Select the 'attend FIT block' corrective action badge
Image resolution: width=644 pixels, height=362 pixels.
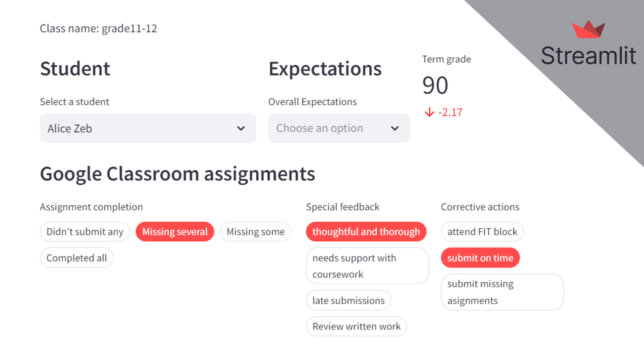coord(482,231)
